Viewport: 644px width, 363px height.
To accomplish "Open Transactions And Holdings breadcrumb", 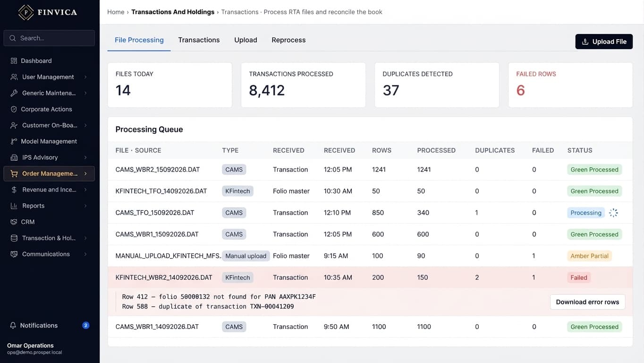I will click(173, 12).
